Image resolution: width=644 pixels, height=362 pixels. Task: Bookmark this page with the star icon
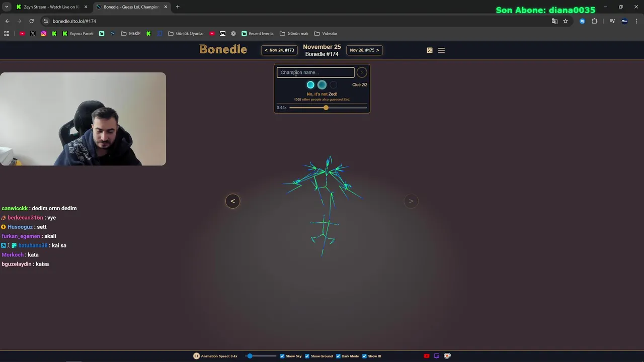pyautogui.click(x=566, y=21)
